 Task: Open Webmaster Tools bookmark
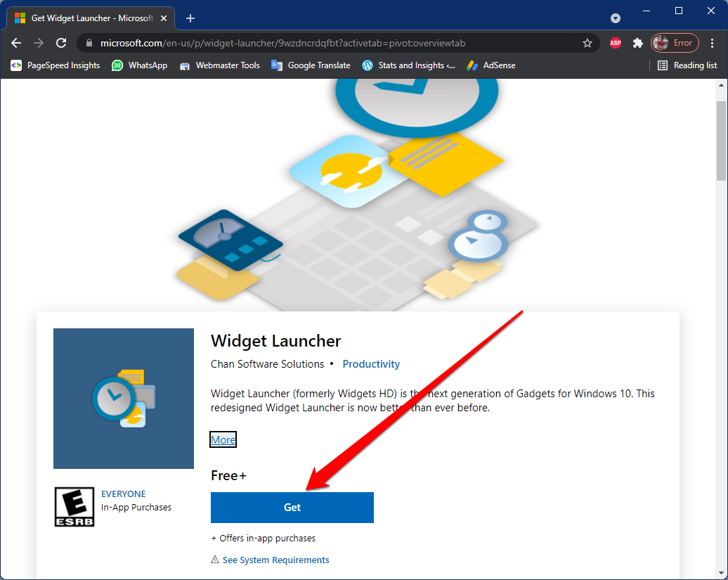point(220,65)
